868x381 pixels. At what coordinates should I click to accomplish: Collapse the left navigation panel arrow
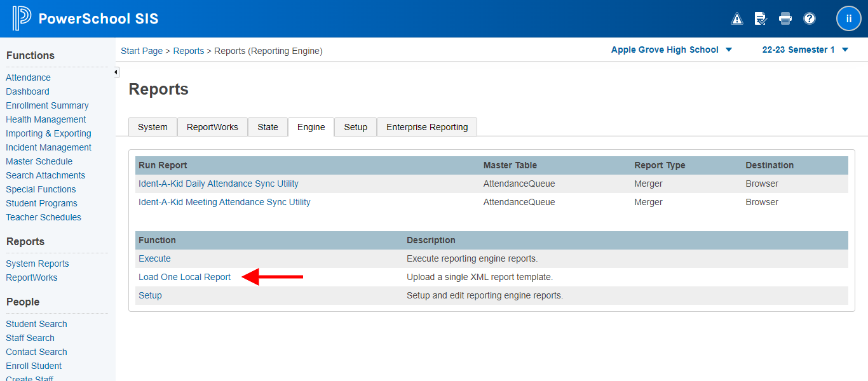click(116, 72)
